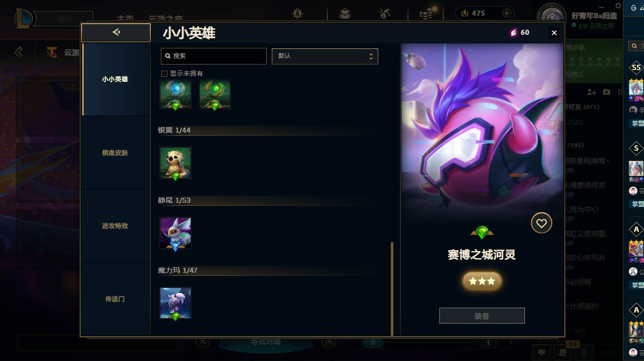Switch to the 进攻特效 tab

point(115,226)
